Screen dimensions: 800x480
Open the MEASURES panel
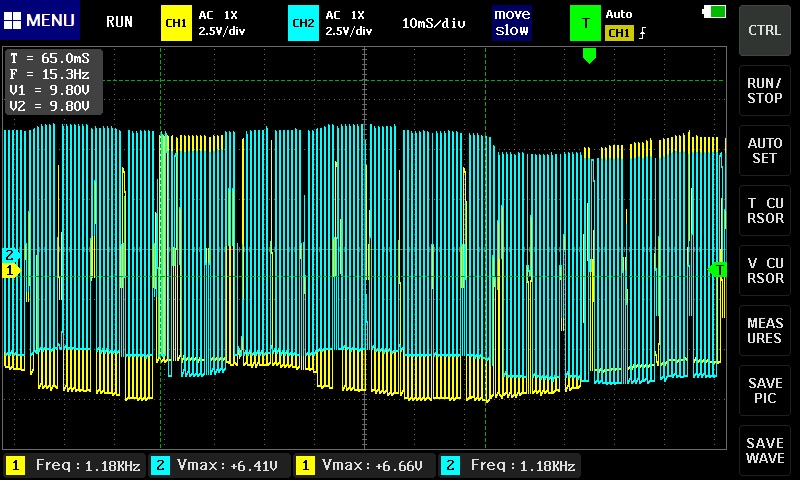pos(765,330)
